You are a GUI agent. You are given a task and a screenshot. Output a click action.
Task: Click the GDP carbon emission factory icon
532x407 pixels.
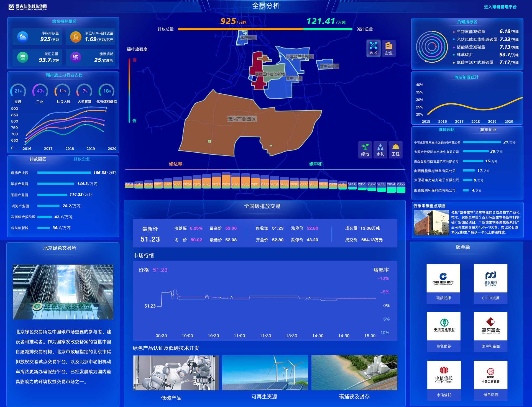click(x=75, y=37)
